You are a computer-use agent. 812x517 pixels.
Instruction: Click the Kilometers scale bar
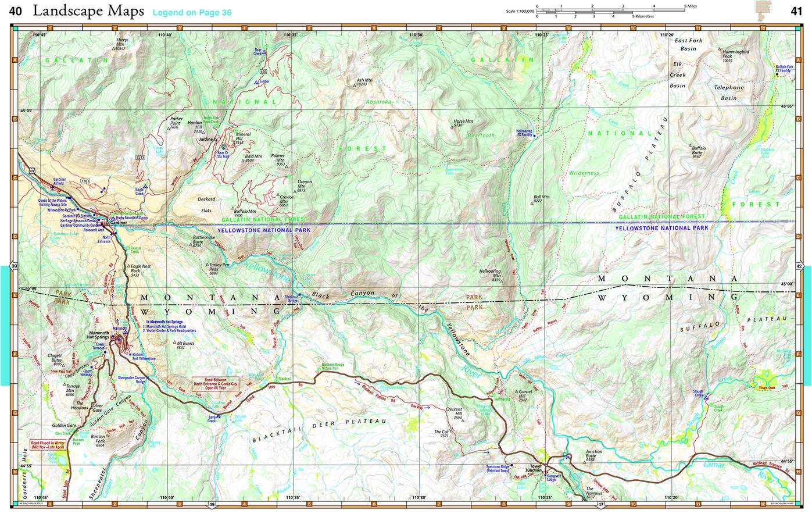click(586, 13)
